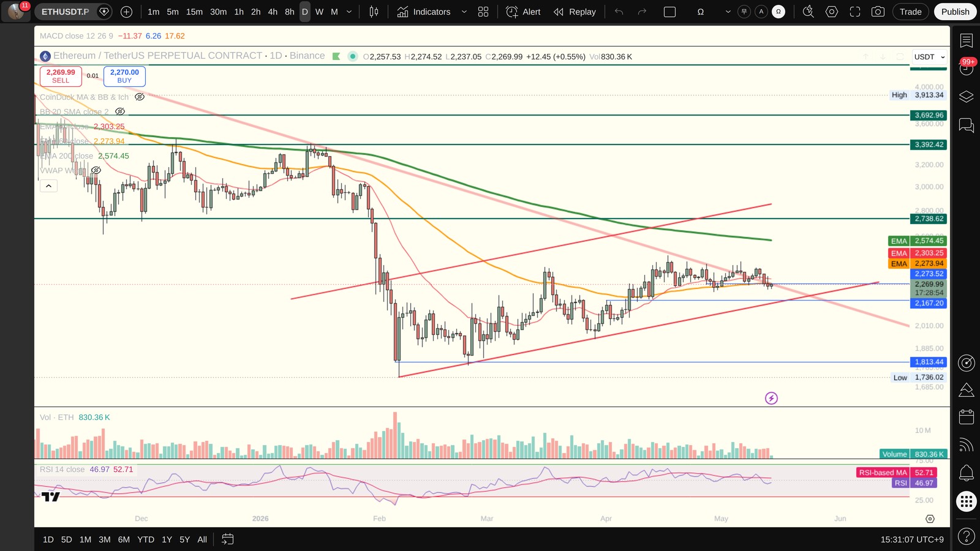The height and width of the screenshot is (551, 980).
Task: Open the USDT currency dropdown
Action: click(929, 57)
